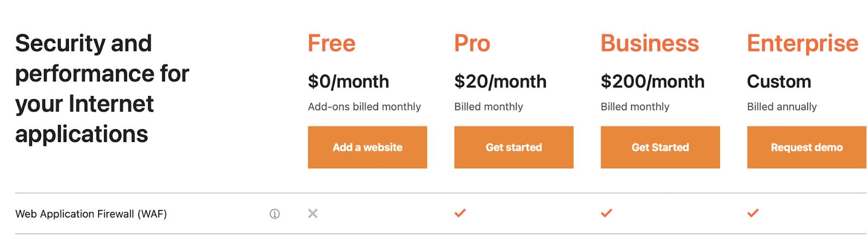Click the $0/month price text
Image resolution: width=868 pixels, height=236 pixels.
tap(348, 81)
